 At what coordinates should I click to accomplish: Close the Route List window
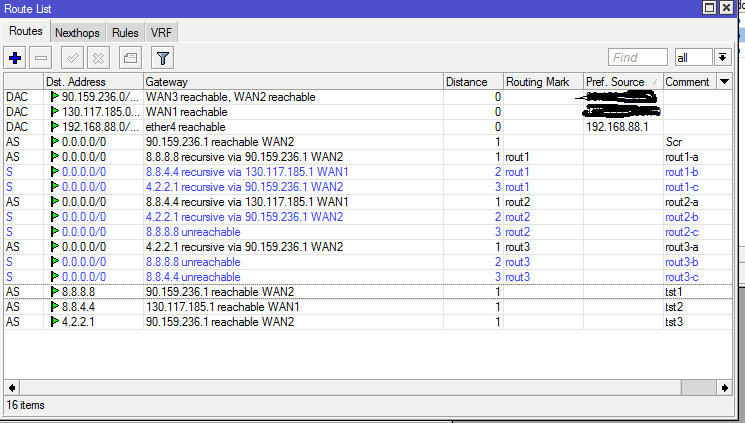(726, 8)
